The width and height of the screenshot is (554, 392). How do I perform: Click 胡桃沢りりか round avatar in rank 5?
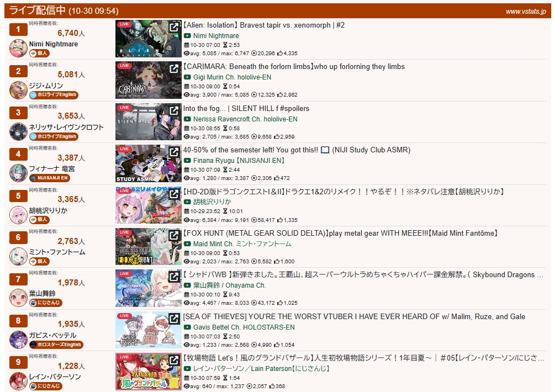18,215
